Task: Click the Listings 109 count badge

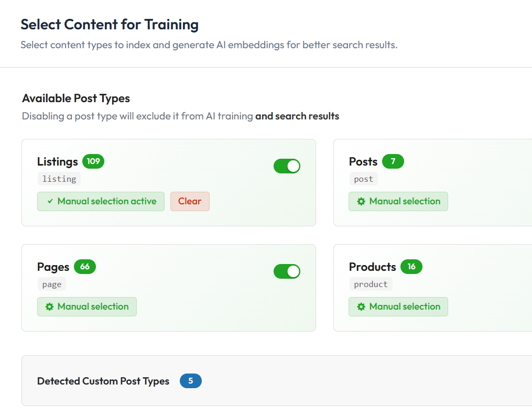Action: [x=93, y=161]
